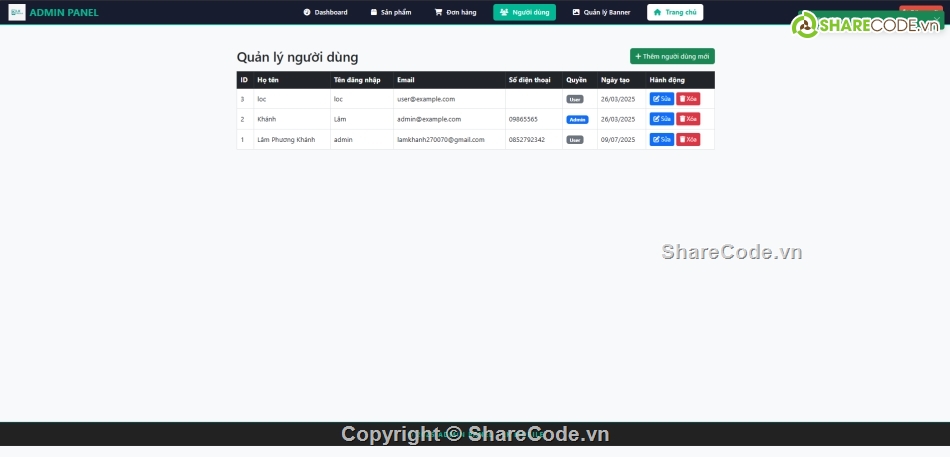This screenshot has width=950, height=457.
Task: Click the Số điện thoại column header
Action: click(530, 80)
